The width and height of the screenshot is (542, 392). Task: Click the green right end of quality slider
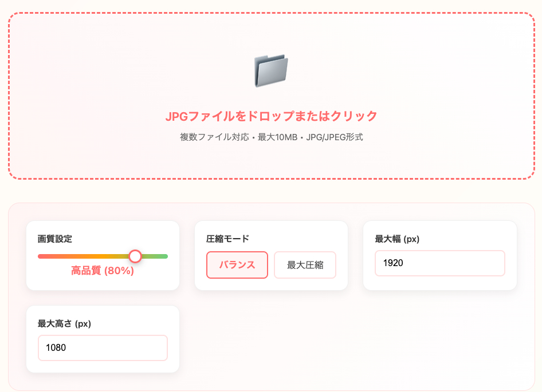(164, 256)
